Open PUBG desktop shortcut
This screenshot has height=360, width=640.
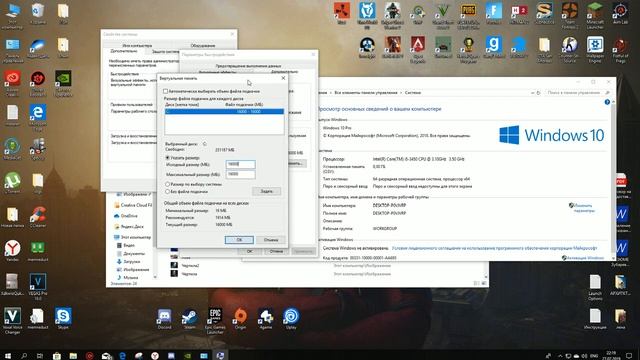[x=468, y=16]
